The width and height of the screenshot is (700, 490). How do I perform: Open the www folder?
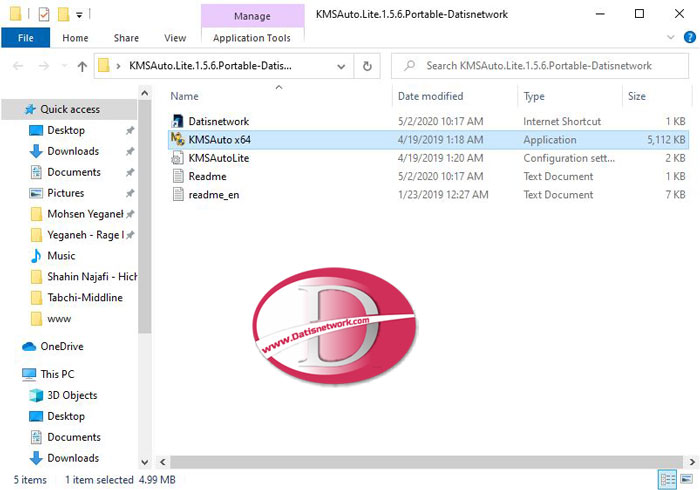coord(59,319)
